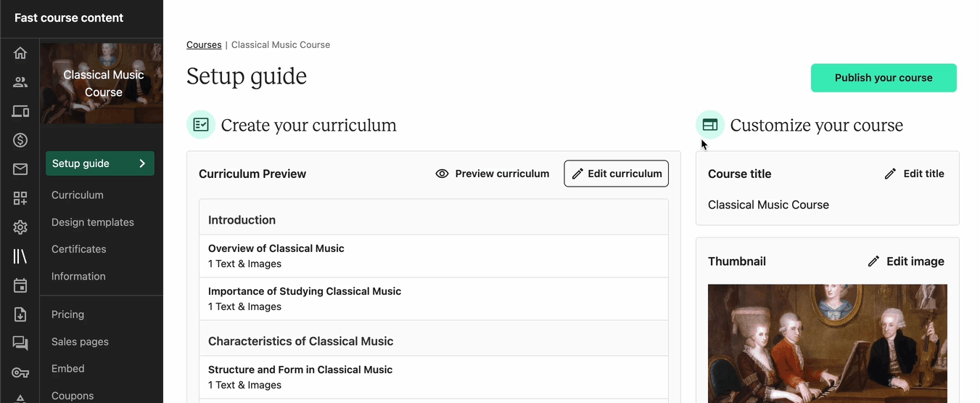
Task: Click Preview curriculum eye button
Action: point(493,174)
